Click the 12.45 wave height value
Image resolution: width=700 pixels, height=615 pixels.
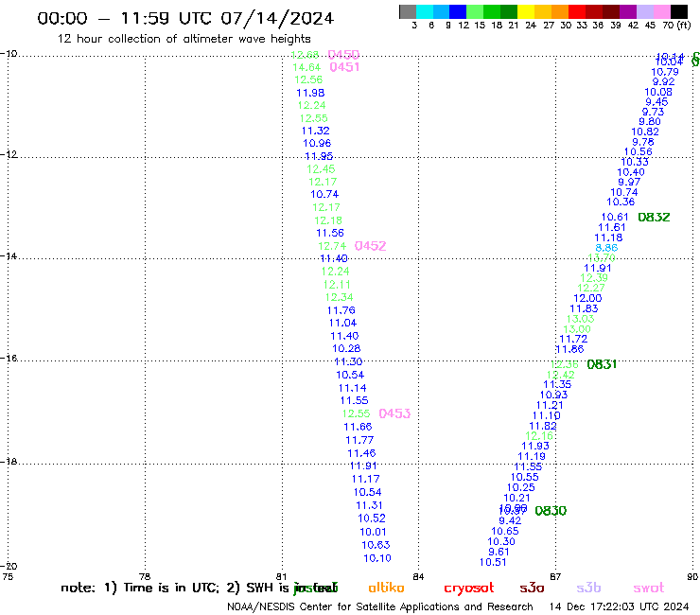(321, 169)
